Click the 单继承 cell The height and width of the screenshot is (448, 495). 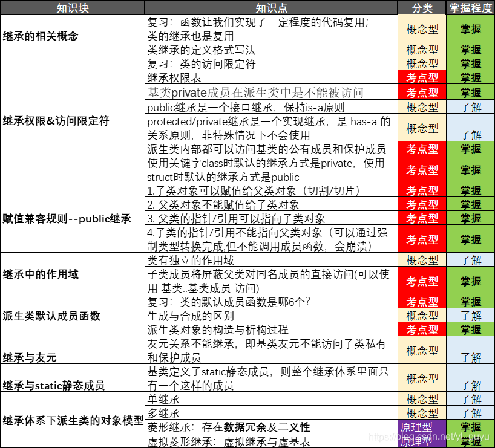[271, 399]
